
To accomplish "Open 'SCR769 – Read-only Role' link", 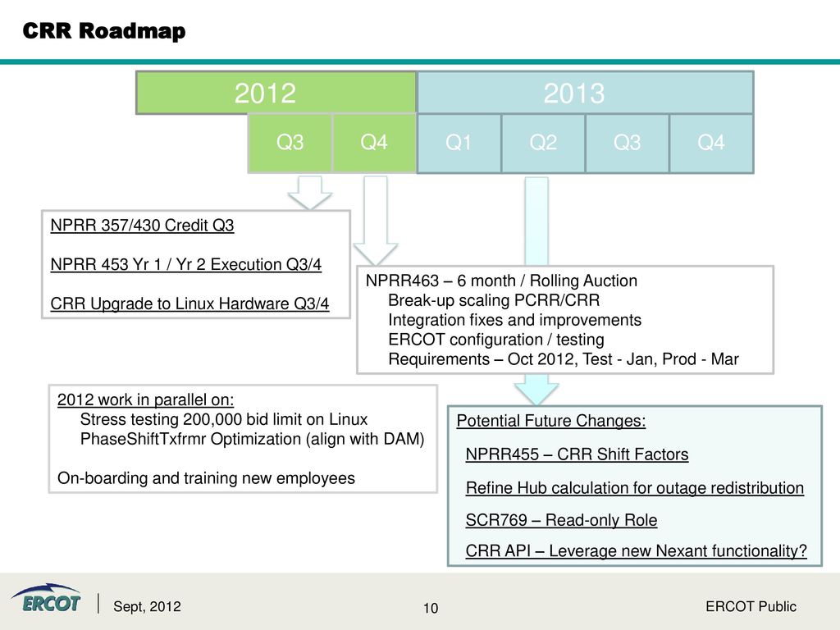I will (561, 520).
